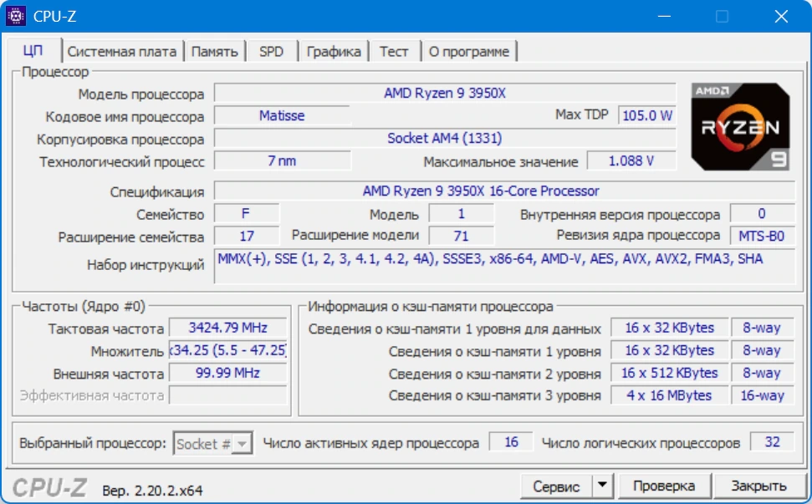
Task: Click the empty Эффективная частота field
Action: pos(227,395)
